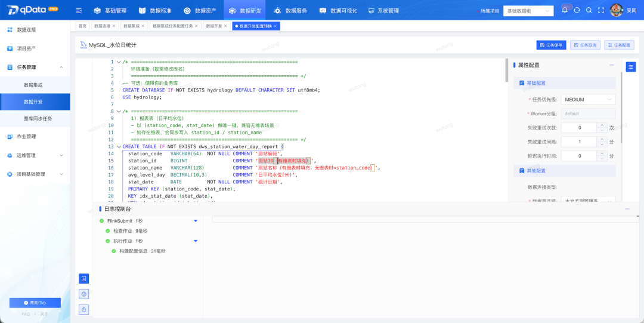Screen dimensions: 644x323
Task: Click the 属性配置 panel scrollbar
Action: pos(621,108)
